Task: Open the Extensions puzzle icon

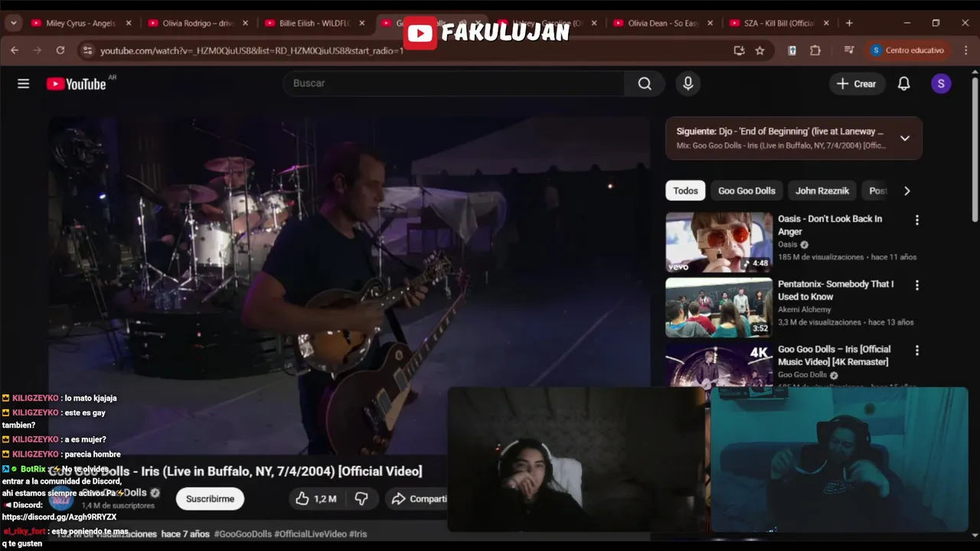Action: (x=815, y=51)
